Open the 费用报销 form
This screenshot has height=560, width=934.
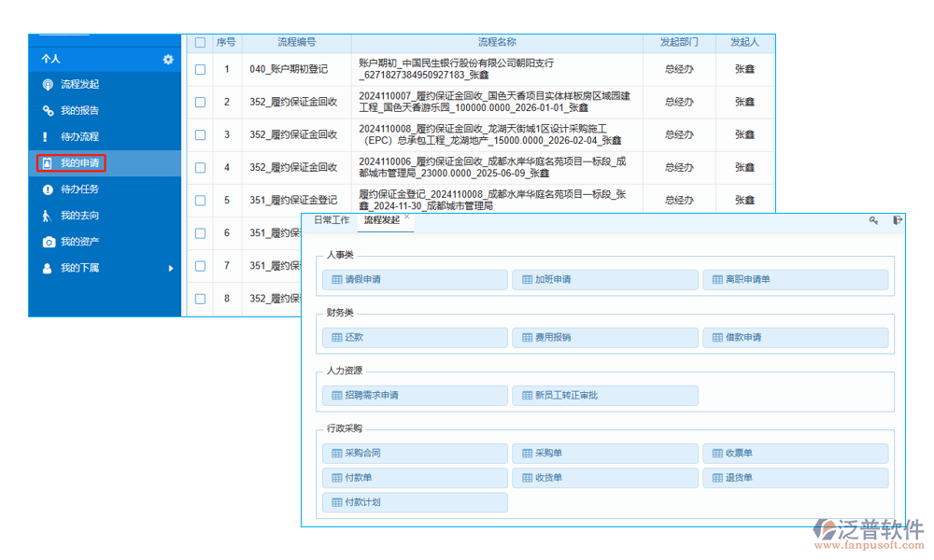(x=604, y=338)
